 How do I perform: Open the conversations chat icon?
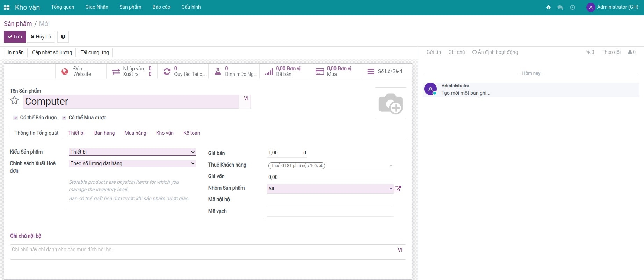560,7
